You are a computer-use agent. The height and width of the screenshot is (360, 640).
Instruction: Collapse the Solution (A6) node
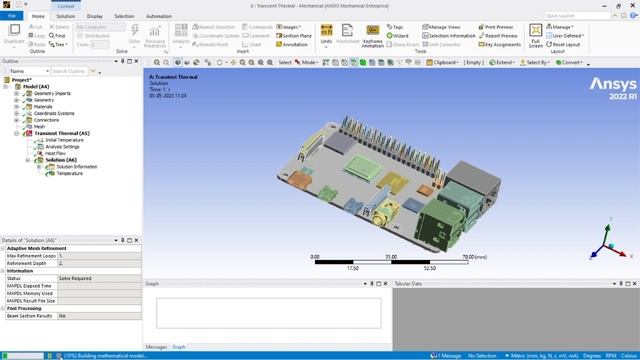28,160
